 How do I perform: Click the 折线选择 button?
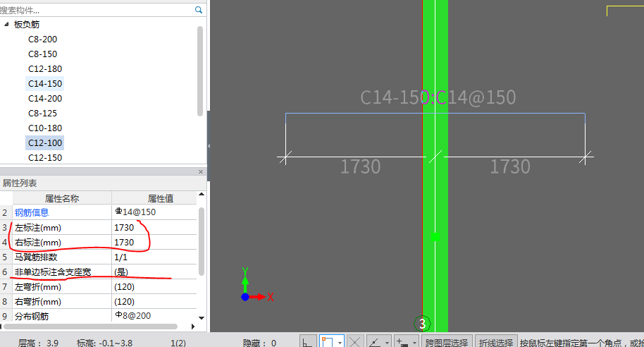point(496,342)
